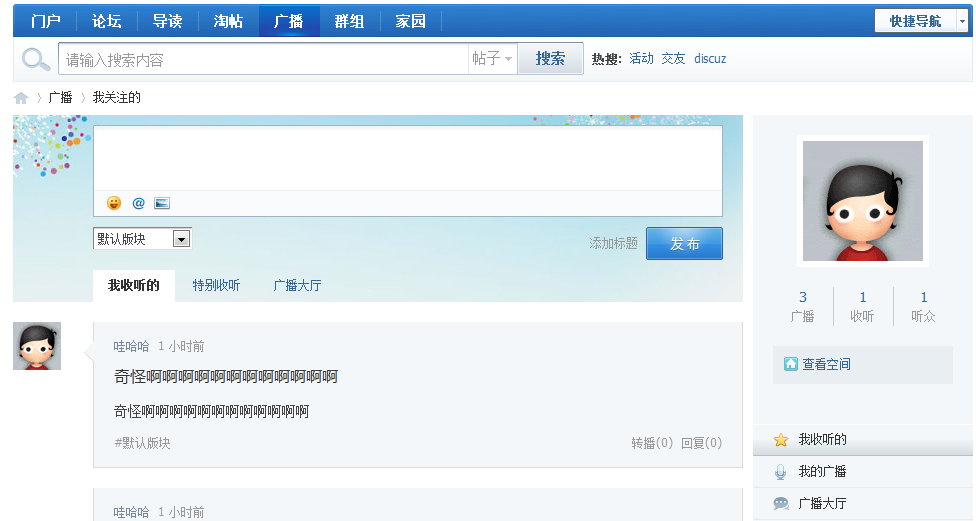
Task: Insert an emoji with the smiley icon
Action: pos(114,203)
